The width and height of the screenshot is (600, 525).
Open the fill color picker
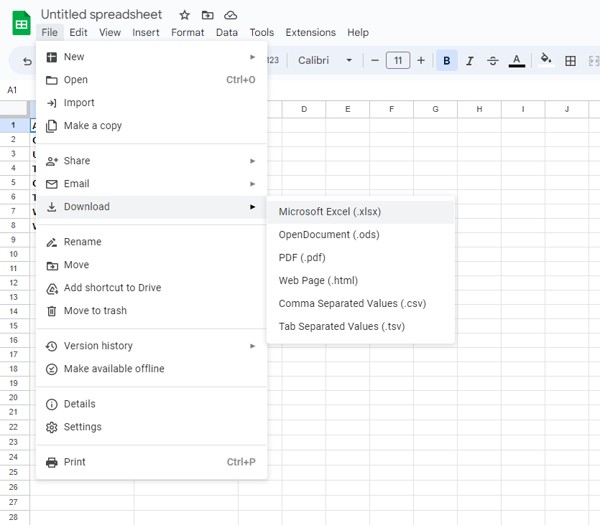546,60
